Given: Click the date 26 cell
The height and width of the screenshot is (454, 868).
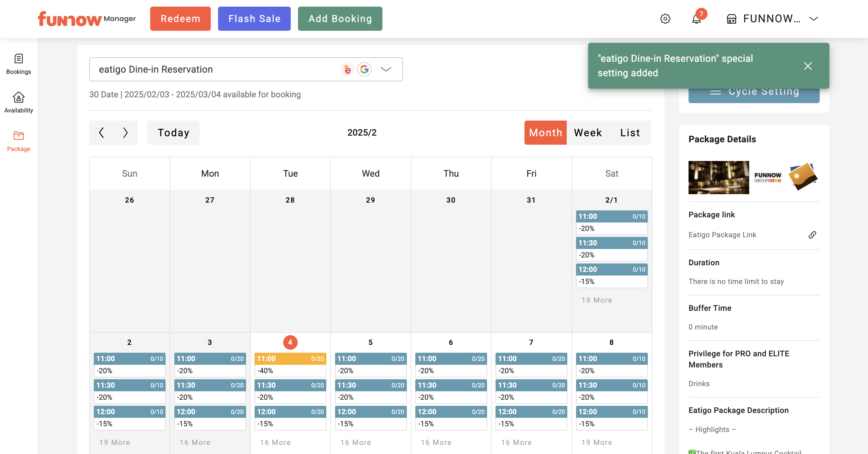Looking at the screenshot, I should (129, 261).
